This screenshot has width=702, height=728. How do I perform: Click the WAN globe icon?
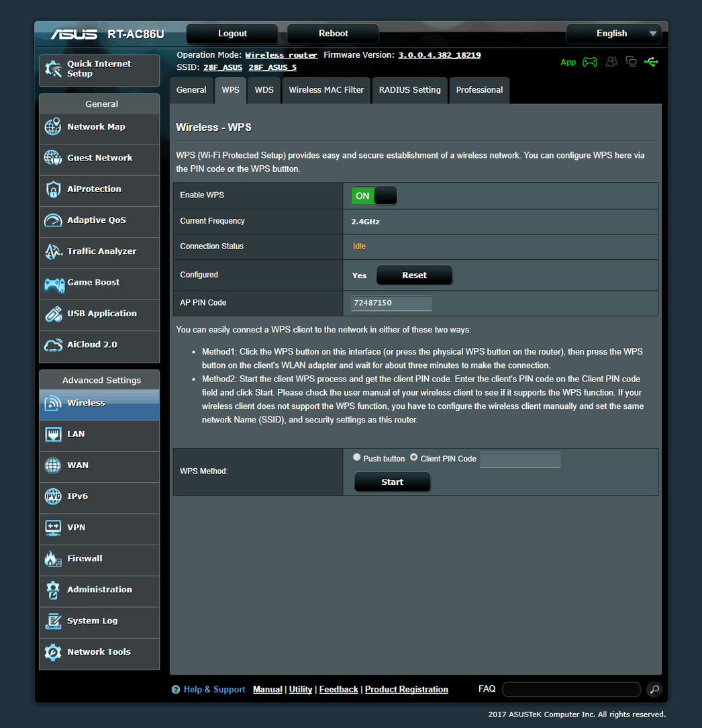(53, 465)
